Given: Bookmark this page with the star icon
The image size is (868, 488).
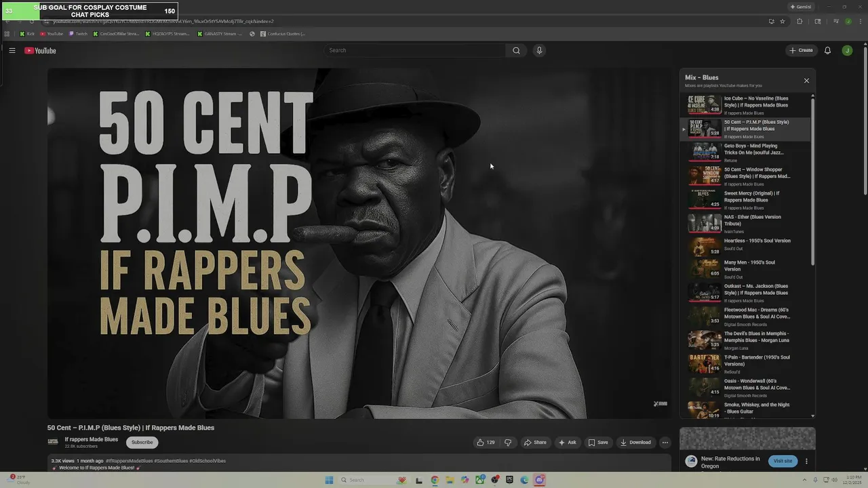Looking at the screenshot, I should click(783, 21).
